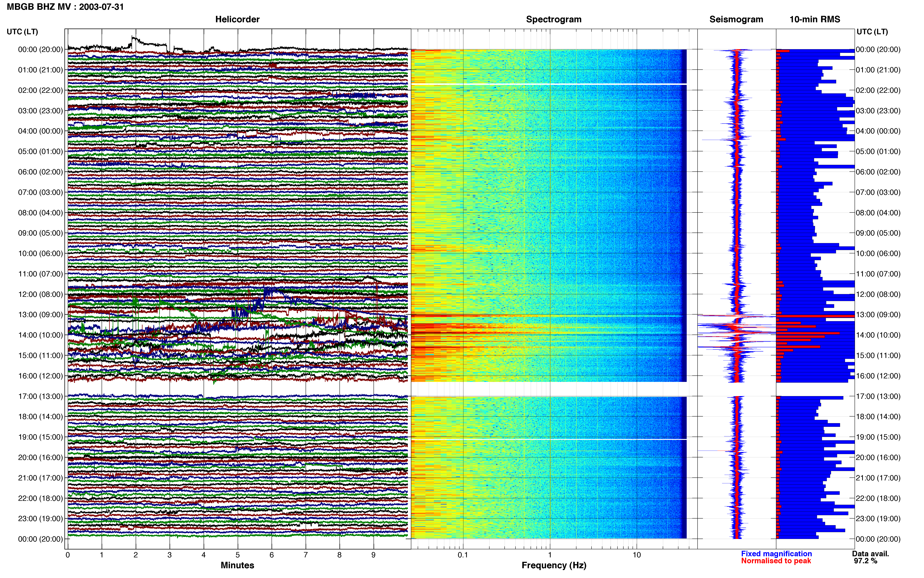This screenshot has width=924, height=578.
Task: Click RMS-side time label '19:00 (15:00)'
Action: pyautogui.click(x=878, y=437)
